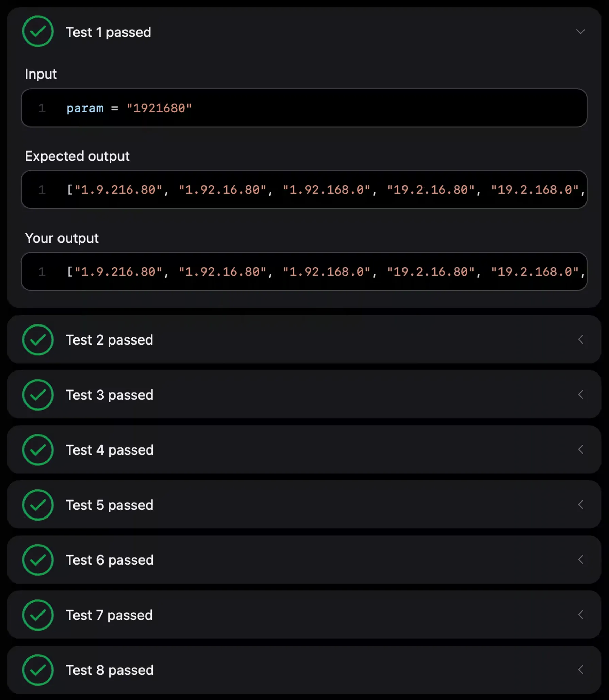Expand Test 3 using its chevron

[580, 395]
